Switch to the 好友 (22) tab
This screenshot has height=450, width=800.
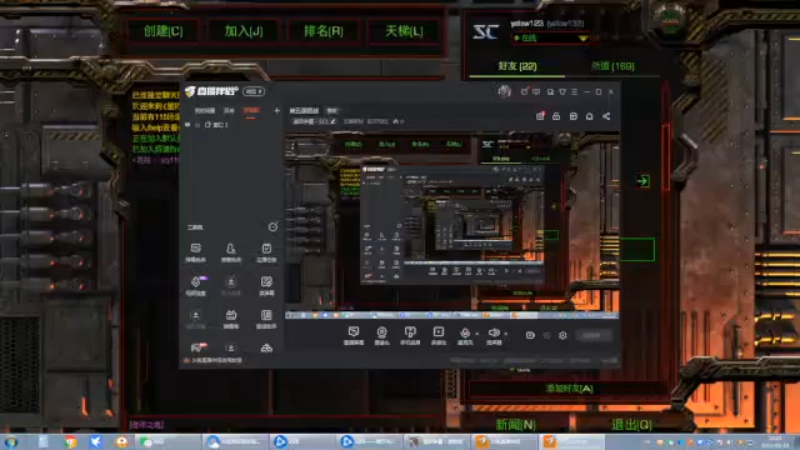tap(517, 66)
